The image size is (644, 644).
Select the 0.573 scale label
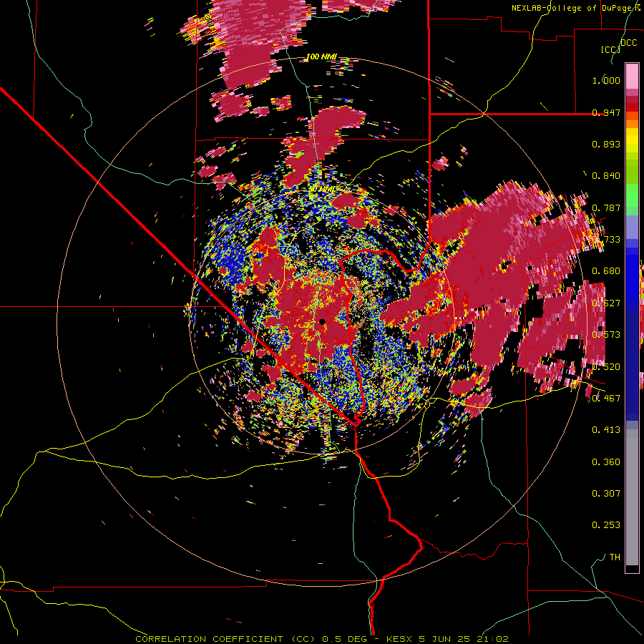606,335
